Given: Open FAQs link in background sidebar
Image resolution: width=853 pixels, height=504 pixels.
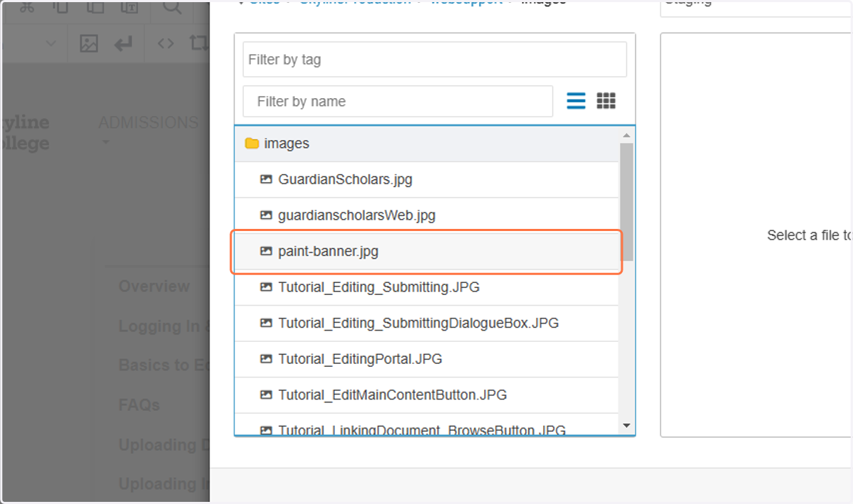Looking at the screenshot, I should [139, 405].
